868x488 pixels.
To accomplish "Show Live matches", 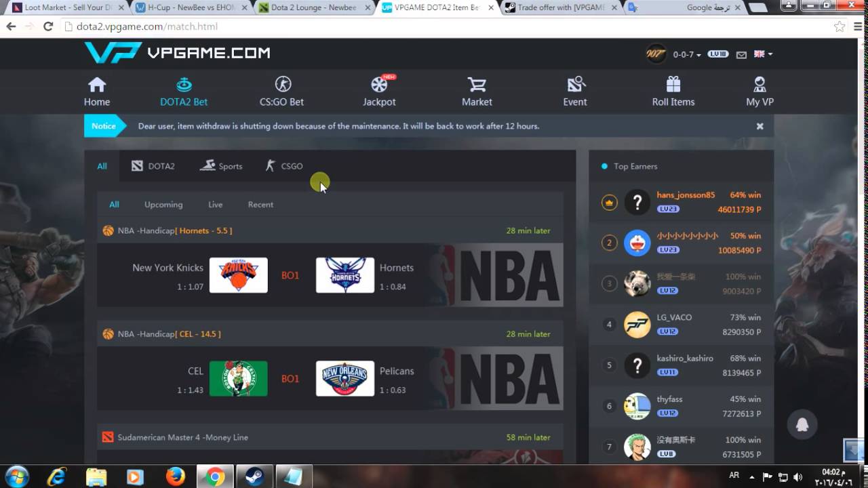I will coord(216,205).
